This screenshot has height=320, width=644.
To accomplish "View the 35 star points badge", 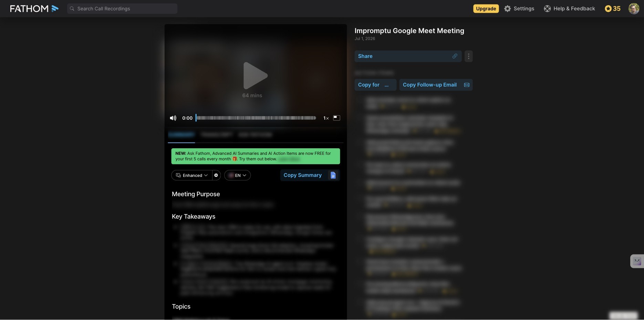I will pos(613,9).
